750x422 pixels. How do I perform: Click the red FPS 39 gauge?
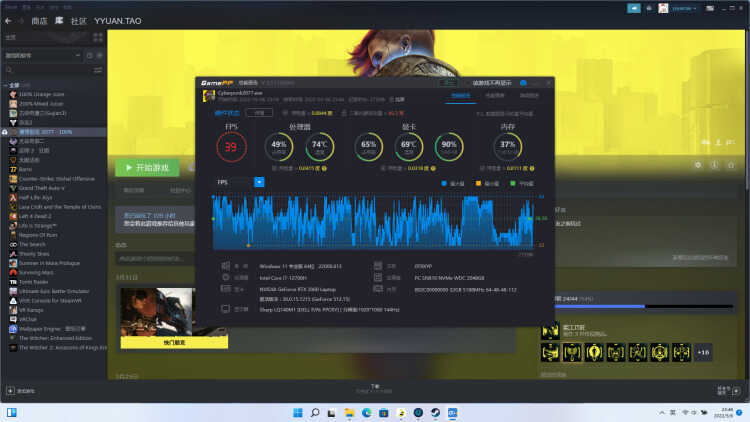pos(232,147)
